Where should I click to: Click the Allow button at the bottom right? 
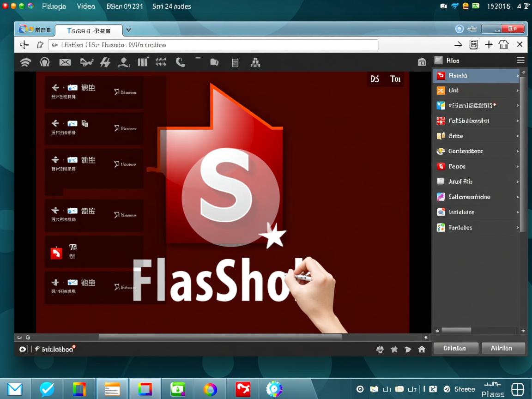[503, 348]
